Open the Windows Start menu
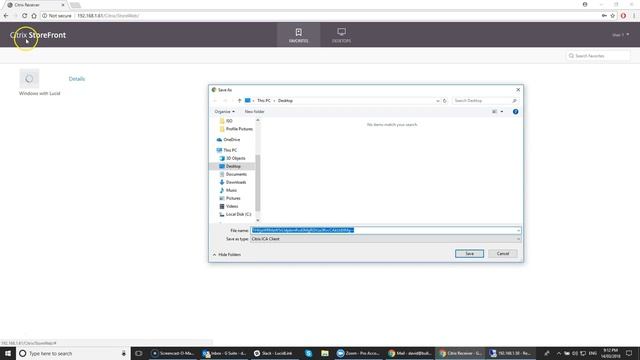640x360 pixels. point(8,353)
